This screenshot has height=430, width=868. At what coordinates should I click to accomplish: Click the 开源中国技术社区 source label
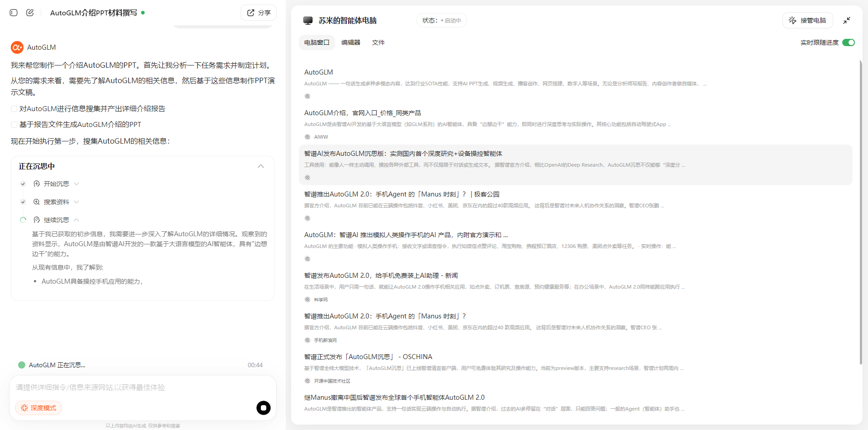[332, 381]
